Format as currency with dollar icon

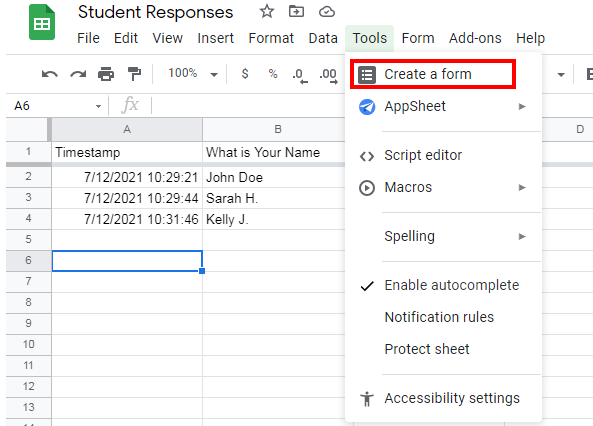coord(245,73)
